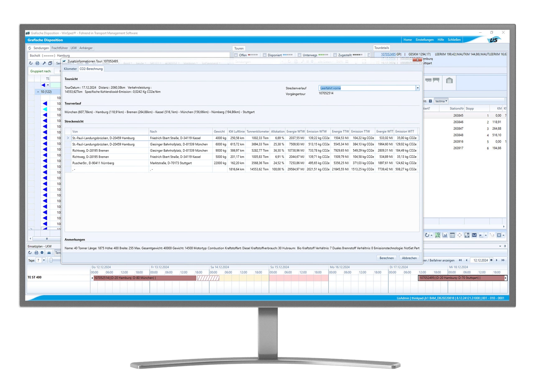Click the column layout icon in Tourdetails toolbar
537x392 pixels.
click(x=453, y=235)
